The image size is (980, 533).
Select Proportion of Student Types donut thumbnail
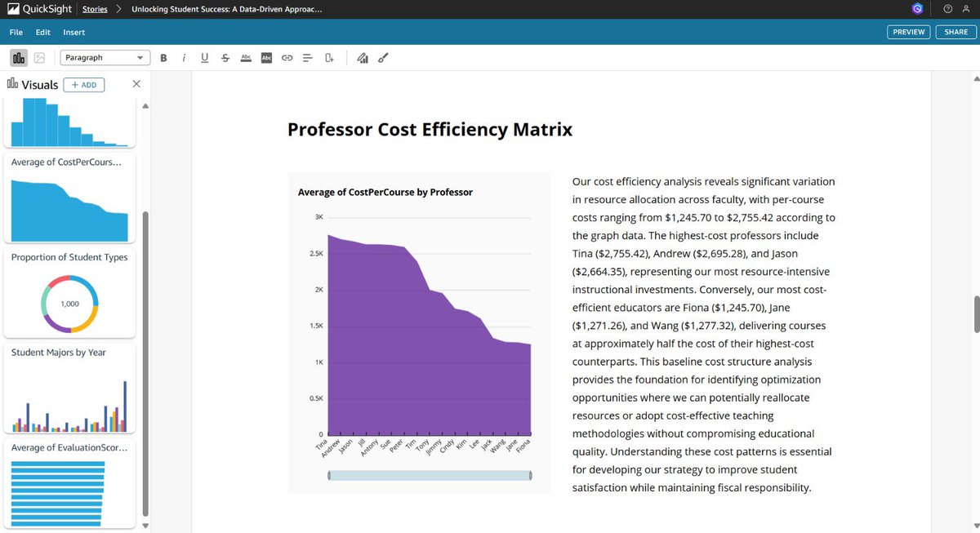[69, 292]
